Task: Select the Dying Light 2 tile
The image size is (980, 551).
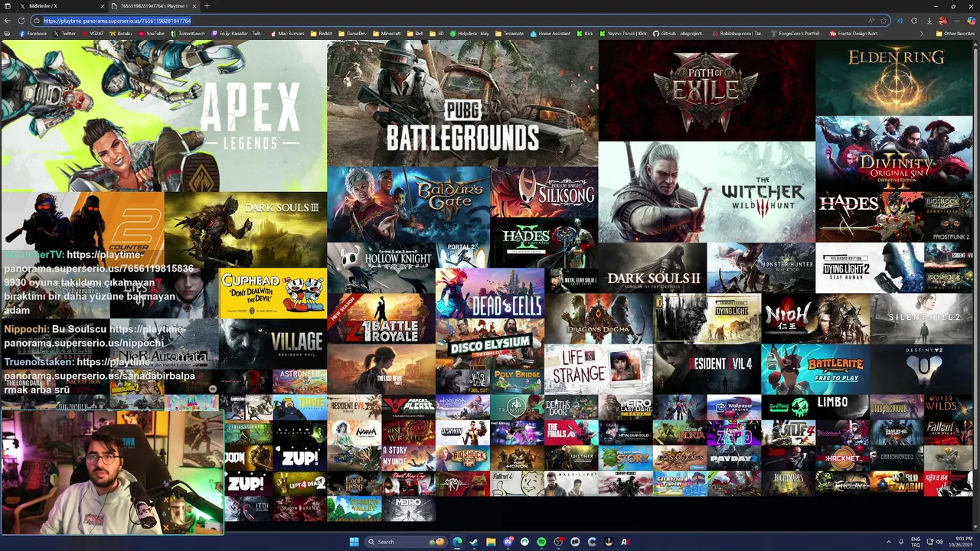Action: coord(869,268)
